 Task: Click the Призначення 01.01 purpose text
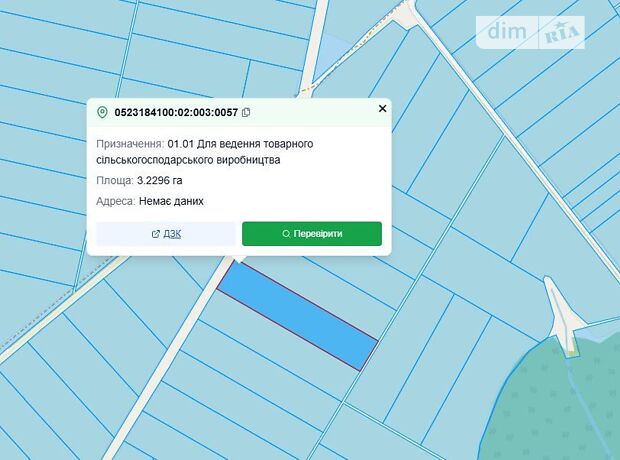coord(205,152)
